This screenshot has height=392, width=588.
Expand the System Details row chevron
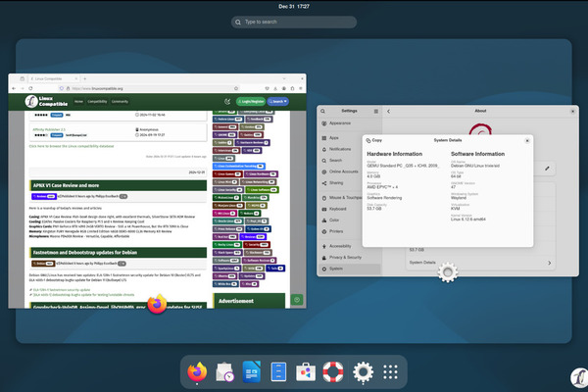point(550,263)
